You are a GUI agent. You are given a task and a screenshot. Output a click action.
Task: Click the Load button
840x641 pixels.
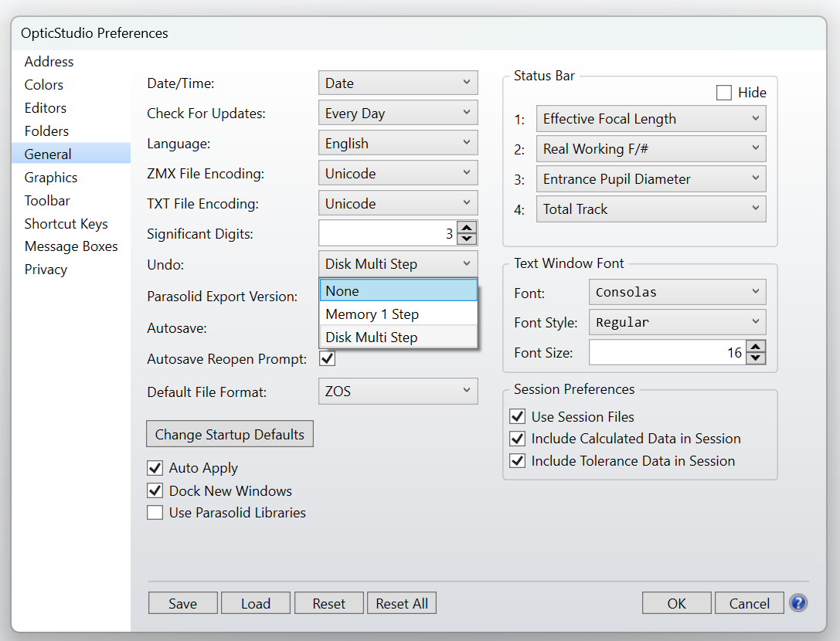[x=256, y=603]
